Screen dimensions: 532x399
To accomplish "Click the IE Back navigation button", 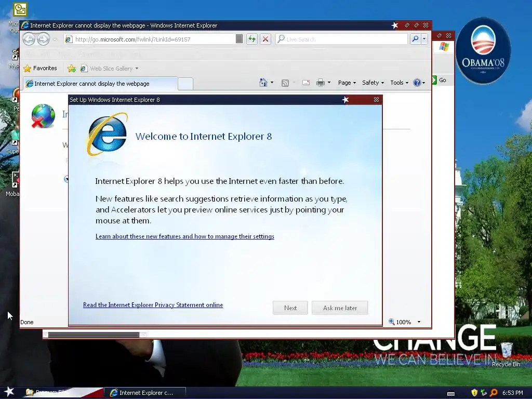I will point(29,39).
